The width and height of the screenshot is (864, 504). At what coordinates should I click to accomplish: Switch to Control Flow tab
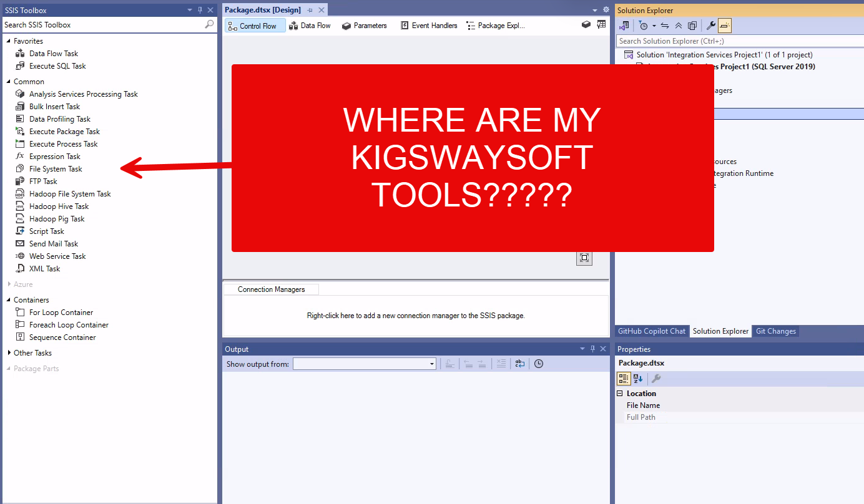point(255,26)
